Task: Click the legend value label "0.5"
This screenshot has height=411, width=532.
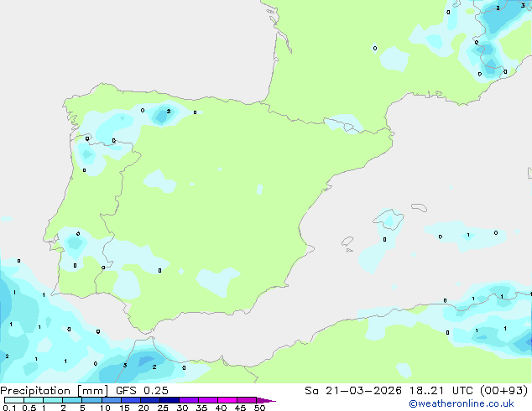Action: (29, 408)
